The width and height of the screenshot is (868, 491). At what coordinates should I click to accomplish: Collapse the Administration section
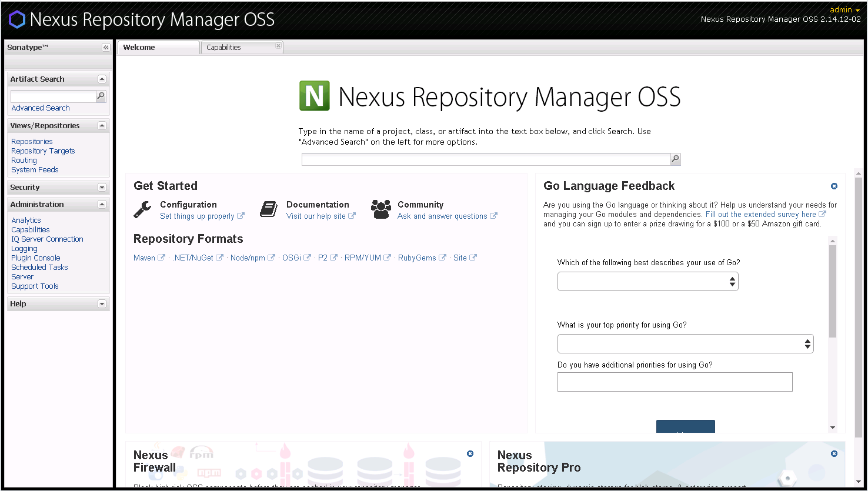[x=102, y=204]
